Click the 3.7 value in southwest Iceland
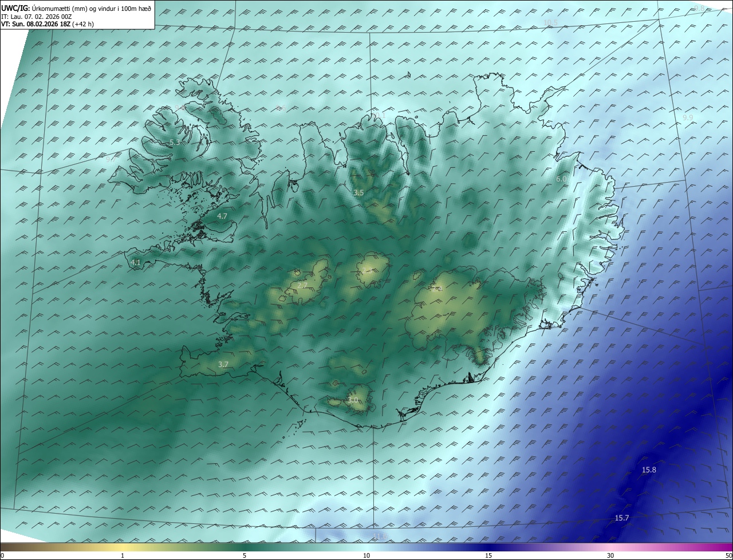 point(223,364)
